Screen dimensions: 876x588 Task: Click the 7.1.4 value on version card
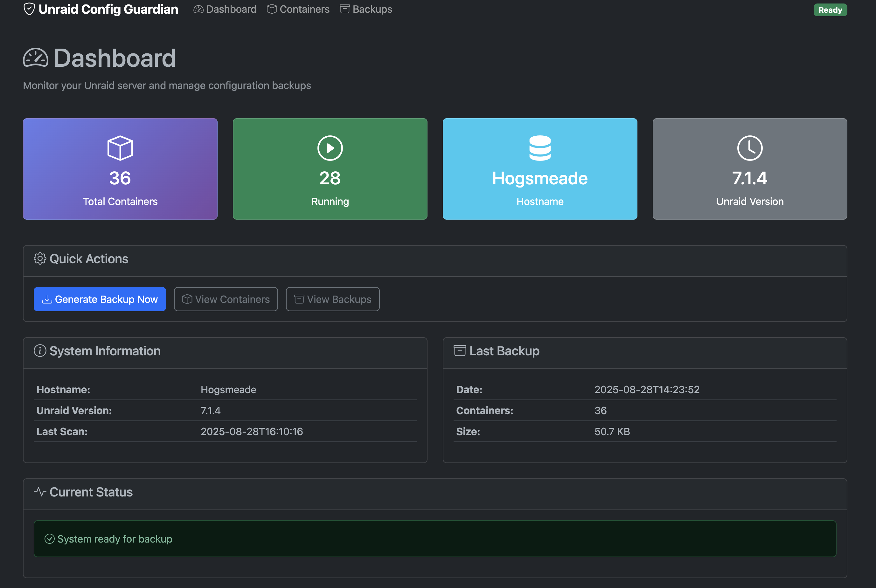tap(749, 179)
